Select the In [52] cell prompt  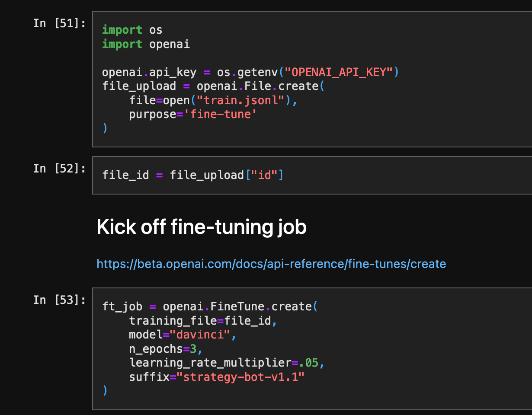tap(60, 169)
